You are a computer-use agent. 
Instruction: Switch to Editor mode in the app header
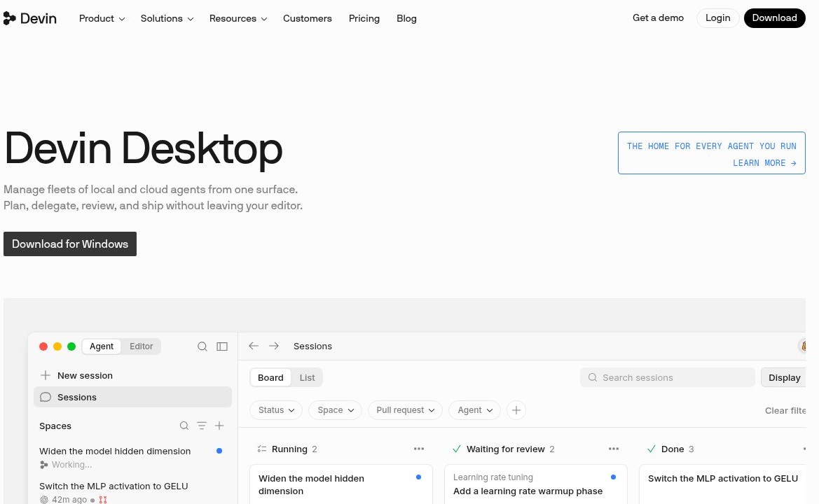pos(141,346)
